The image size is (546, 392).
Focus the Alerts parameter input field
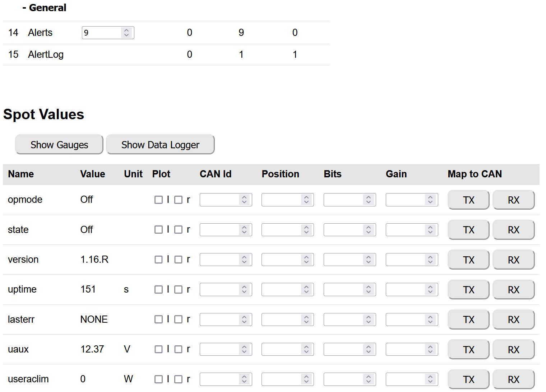click(x=102, y=33)
